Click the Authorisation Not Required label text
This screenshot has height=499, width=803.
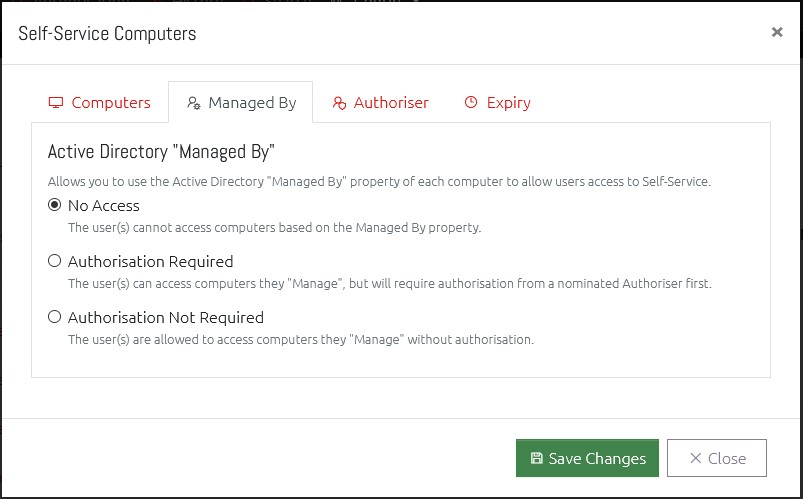point(166,317)
